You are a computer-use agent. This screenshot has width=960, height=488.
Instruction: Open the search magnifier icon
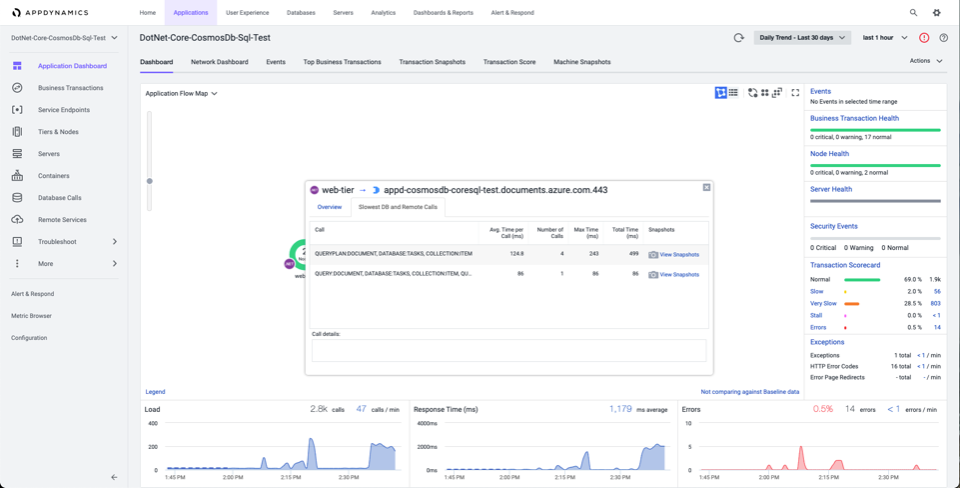click(913, 12)
